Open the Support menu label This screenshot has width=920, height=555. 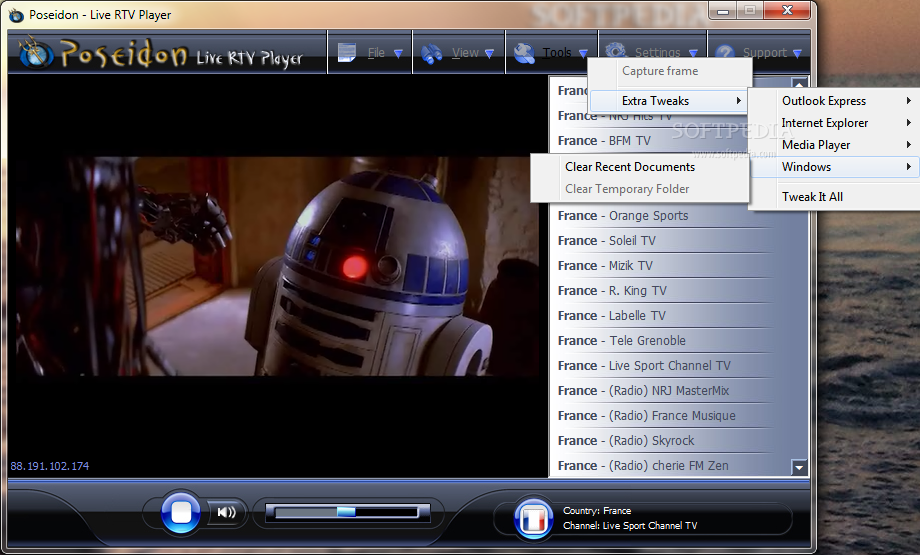[765, 53]
